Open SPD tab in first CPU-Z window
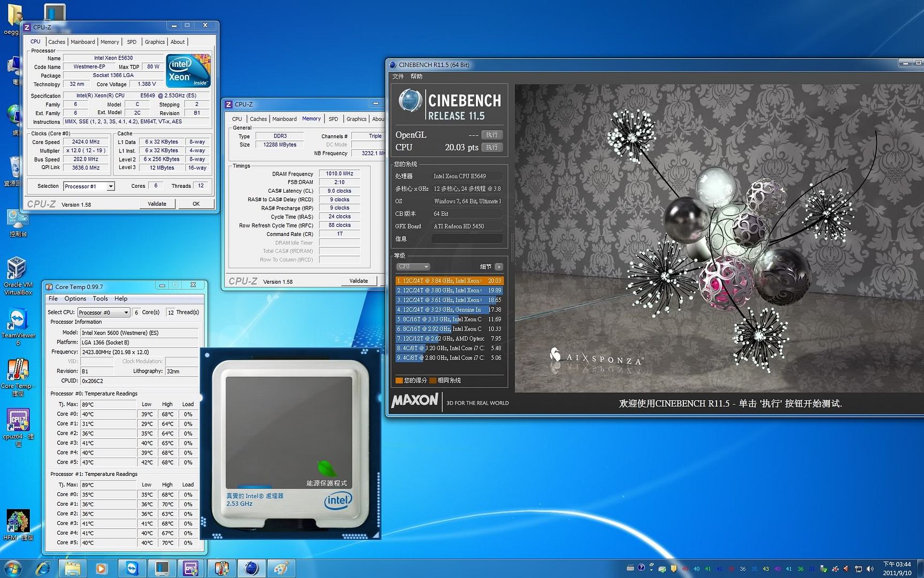The width and height of the screenshot is (924, 578). click(132, 42)
